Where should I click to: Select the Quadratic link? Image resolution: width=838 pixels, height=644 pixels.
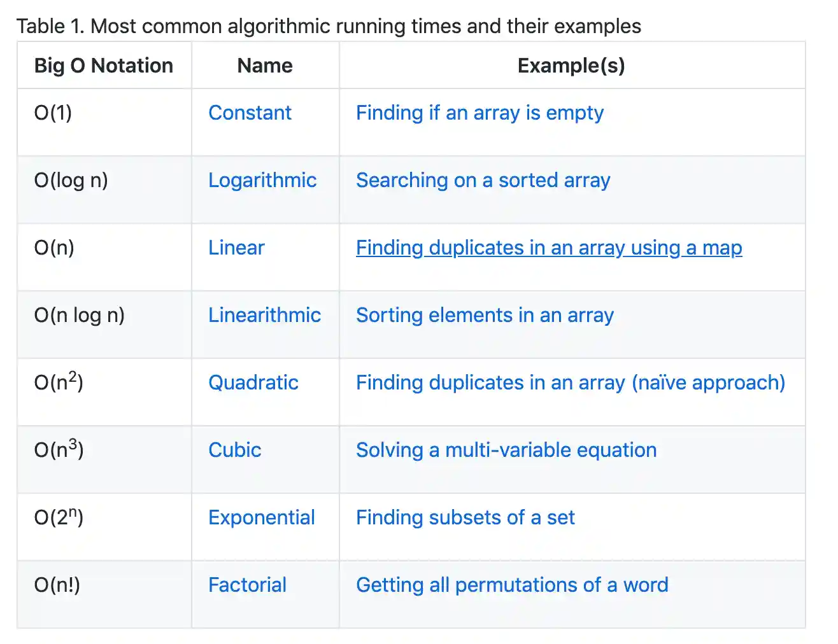pyautogui.click(x=253, y=382)
